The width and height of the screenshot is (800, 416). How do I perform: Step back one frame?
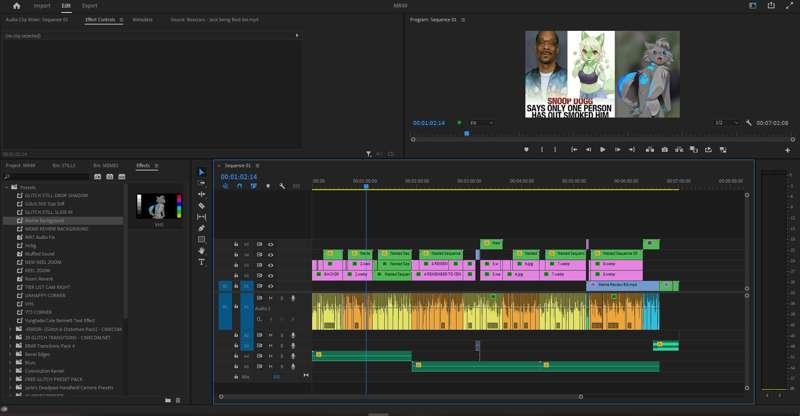[588, 150]
